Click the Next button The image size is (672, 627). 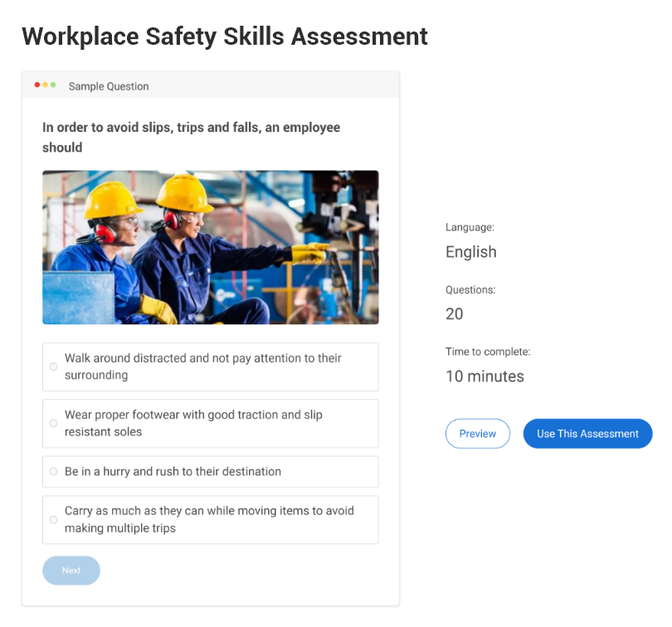pos(71,570)
